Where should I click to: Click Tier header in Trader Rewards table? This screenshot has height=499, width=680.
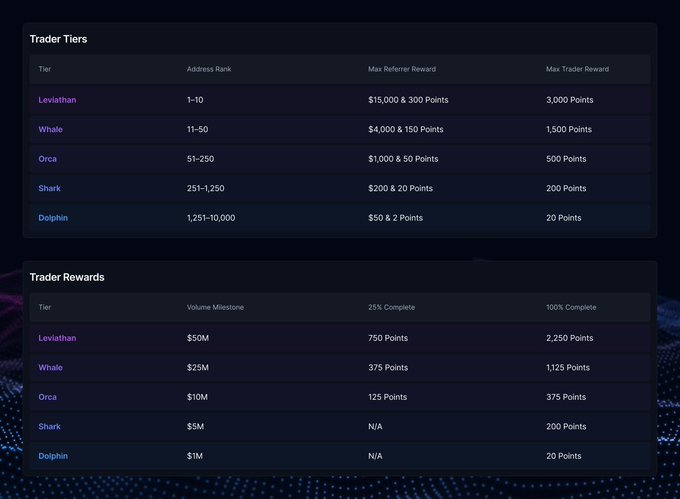tap(44, 307)
